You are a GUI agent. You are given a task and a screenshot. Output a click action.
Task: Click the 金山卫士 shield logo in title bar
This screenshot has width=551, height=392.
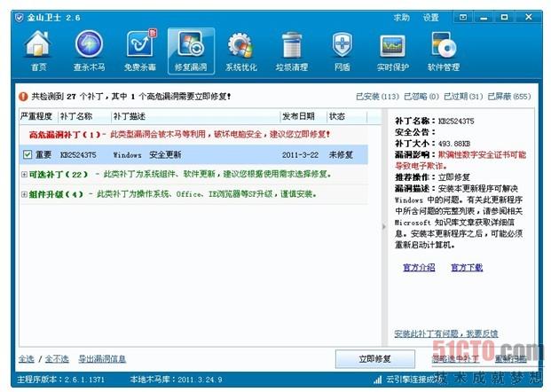tap(20, 18)
